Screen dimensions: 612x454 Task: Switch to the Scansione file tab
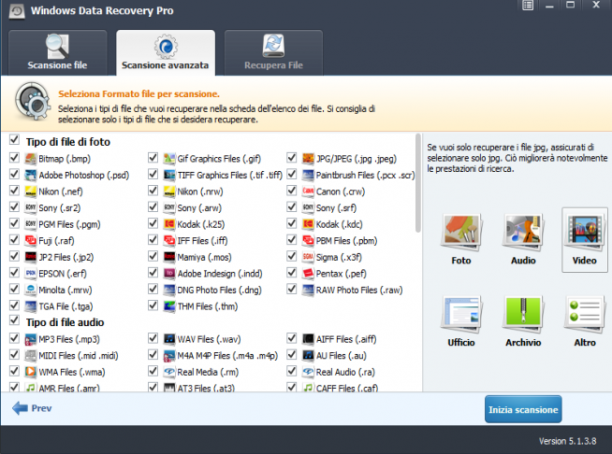click(x=57, y=52)
